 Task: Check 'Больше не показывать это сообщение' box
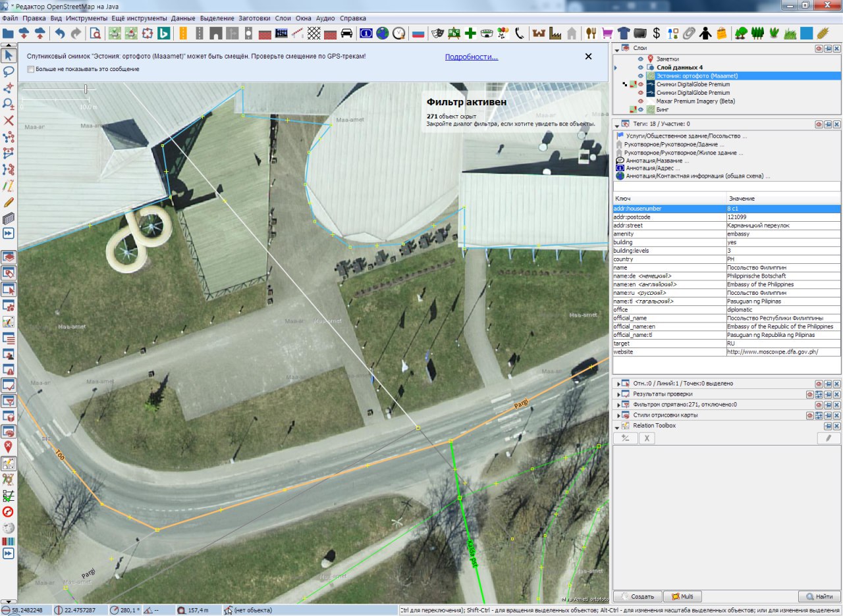30,69
